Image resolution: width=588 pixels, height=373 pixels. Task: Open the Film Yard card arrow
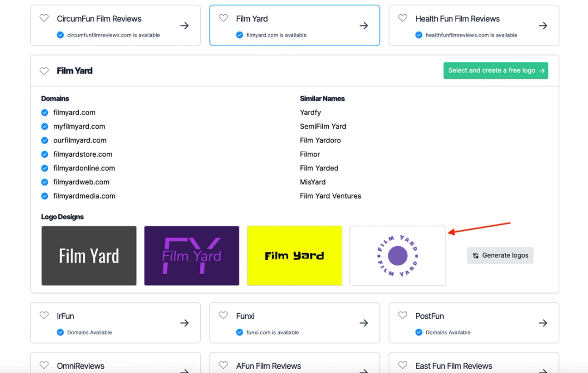[363, 26]
